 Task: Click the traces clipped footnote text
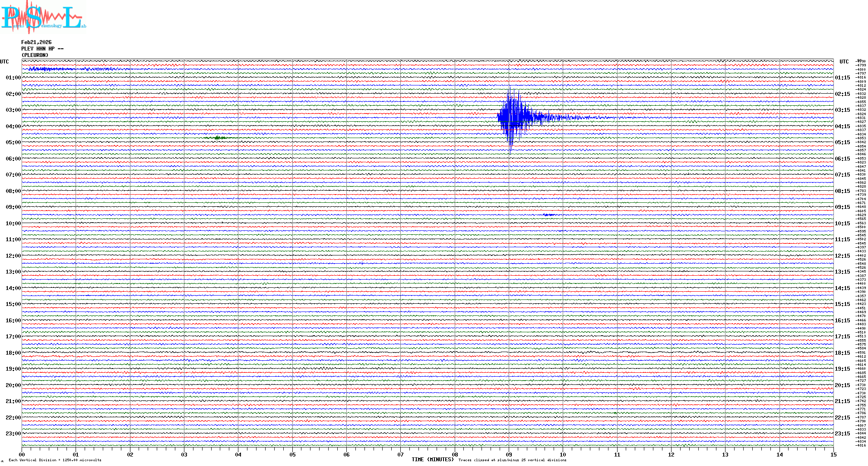[x=512, y=460]
